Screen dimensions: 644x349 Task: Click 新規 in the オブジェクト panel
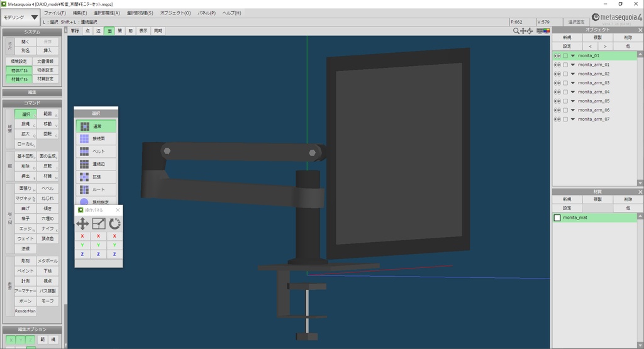pyautogui.click(x=567, y=37)
